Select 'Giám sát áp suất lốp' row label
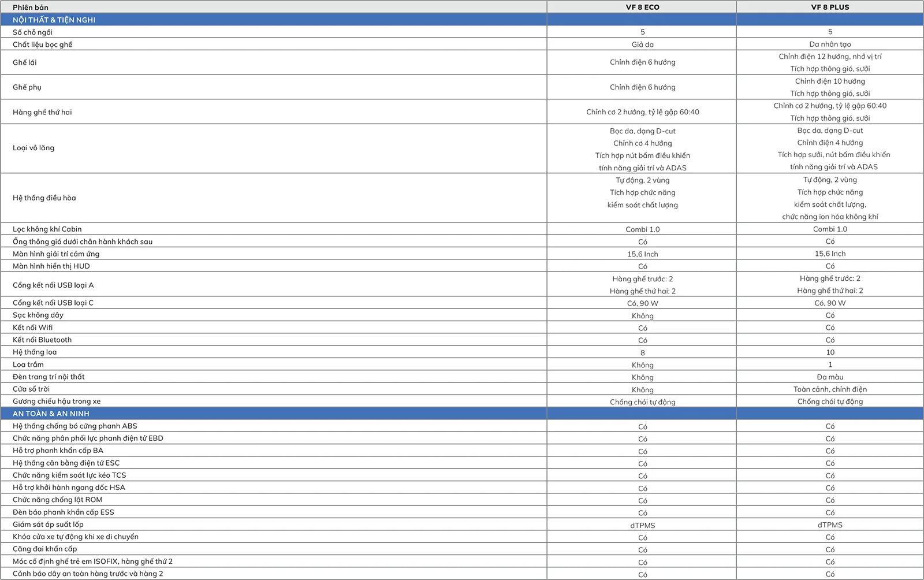Image resolution: width=924 pixels, height=580 pixels. [48, 525]
